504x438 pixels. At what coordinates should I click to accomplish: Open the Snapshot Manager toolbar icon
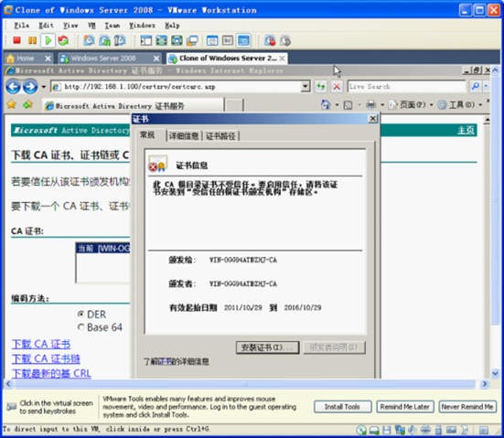tap(120, 40)
